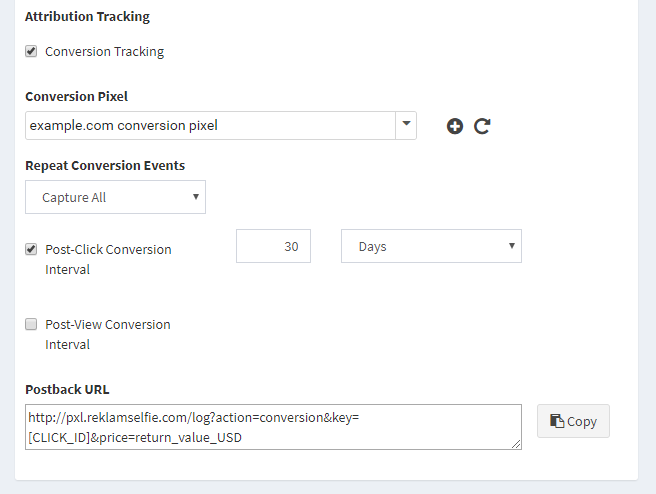
Task: Click the Postback URL heading
Action: coord(67,389)
